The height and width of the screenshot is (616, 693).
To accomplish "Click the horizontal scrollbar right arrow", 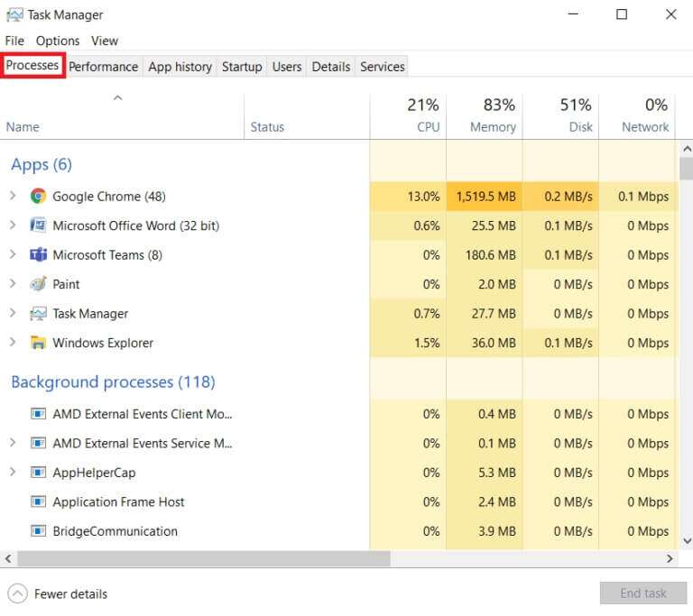I will coord(670,558).
